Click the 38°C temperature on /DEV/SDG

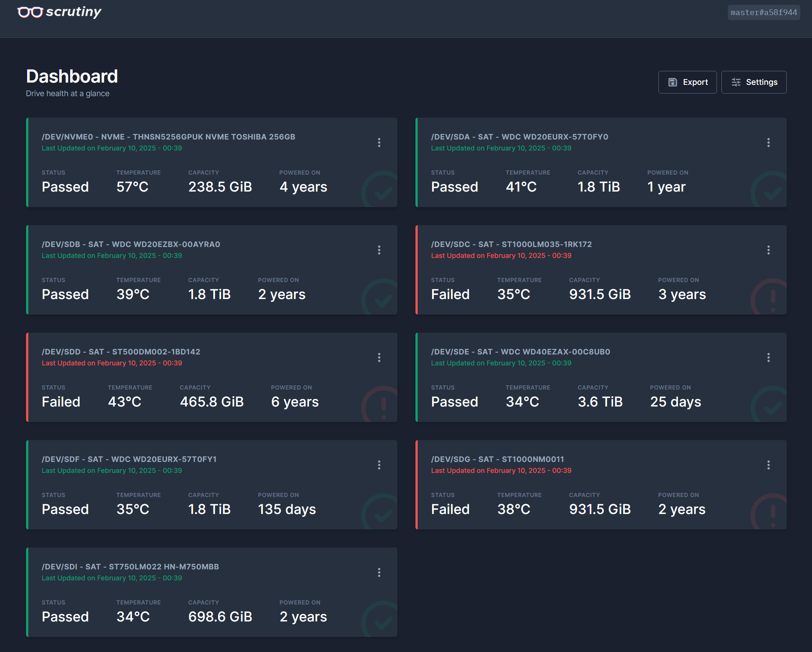point(514,509)
